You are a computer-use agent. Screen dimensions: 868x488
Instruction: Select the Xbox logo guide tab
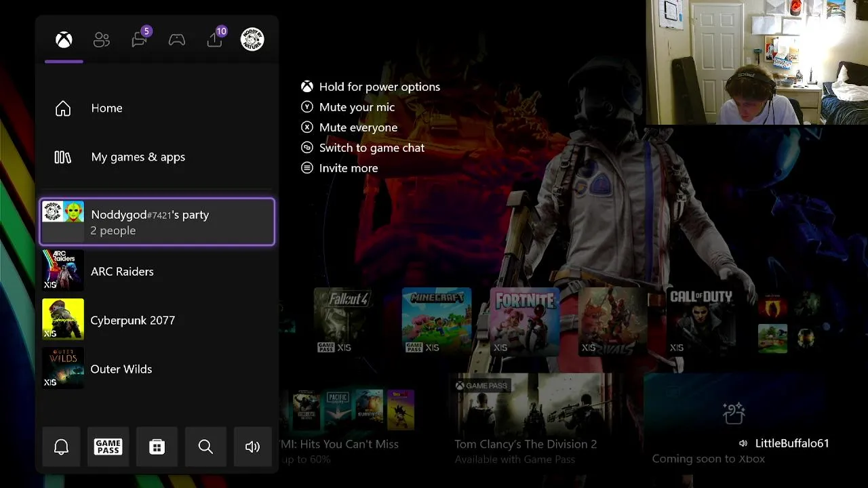pyautogui.click(x=64, y=40)
